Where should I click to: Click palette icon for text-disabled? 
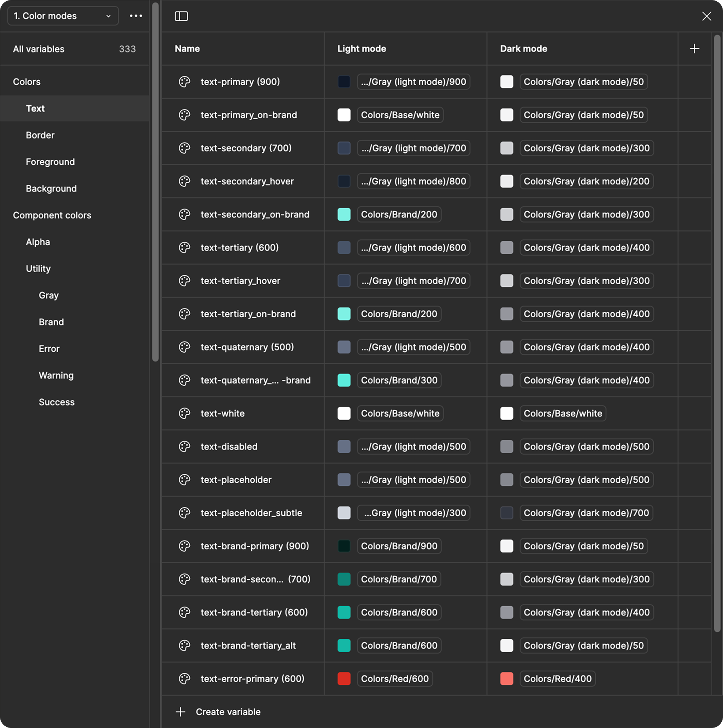185,447
